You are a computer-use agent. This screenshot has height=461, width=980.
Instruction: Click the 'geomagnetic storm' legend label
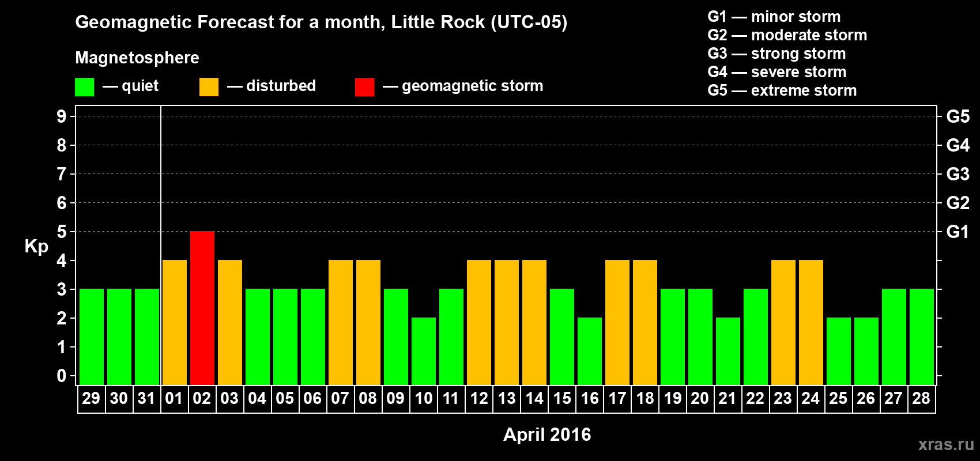click(473, 86)
